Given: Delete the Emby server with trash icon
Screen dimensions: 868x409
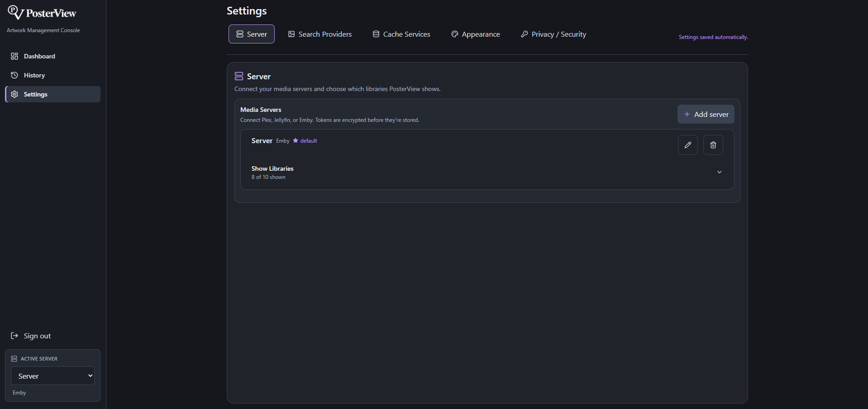Looking at the screenshot, I should tap(713, 145).
